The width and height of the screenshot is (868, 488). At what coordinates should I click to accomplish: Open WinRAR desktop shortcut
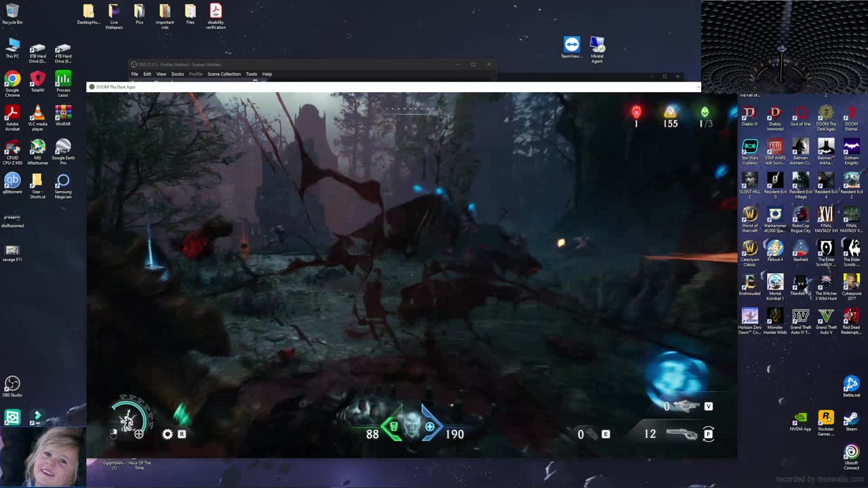pos(63,116)
